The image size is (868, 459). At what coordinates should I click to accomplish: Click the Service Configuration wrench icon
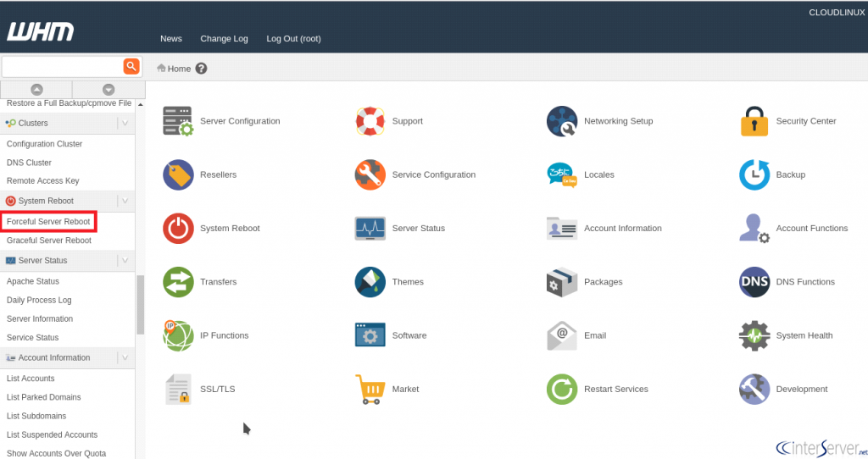[x=370, y=174]
